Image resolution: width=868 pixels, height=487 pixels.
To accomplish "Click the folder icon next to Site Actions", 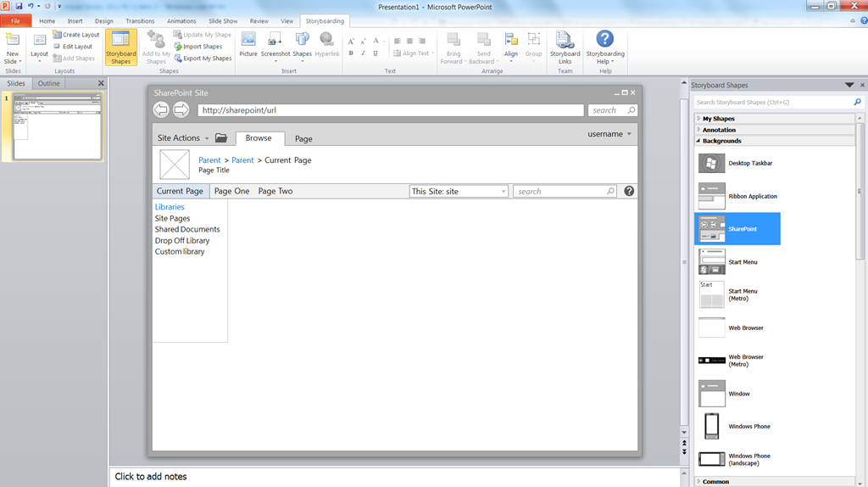I will click(221, 137).
